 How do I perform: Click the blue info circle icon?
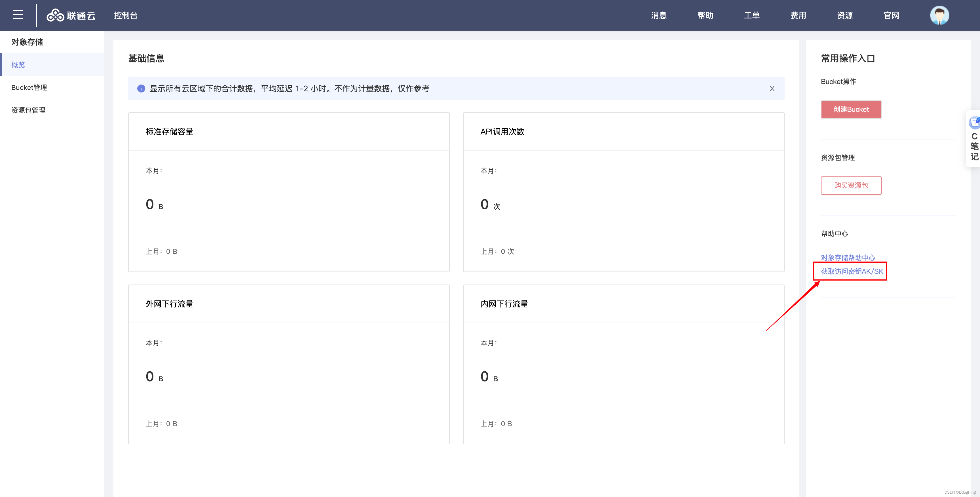pos(141,89)
